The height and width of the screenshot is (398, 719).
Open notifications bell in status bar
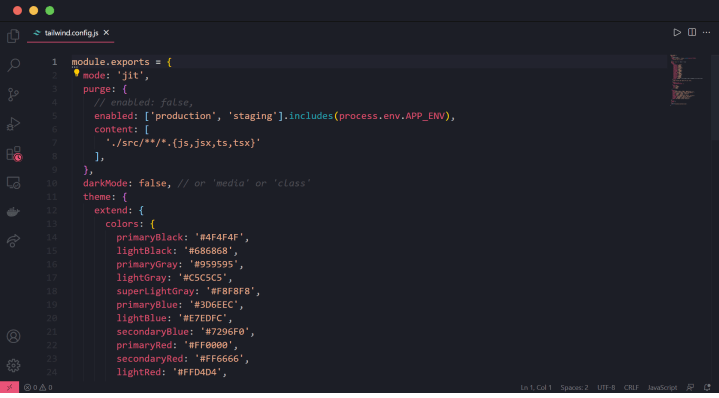[707, 387]
